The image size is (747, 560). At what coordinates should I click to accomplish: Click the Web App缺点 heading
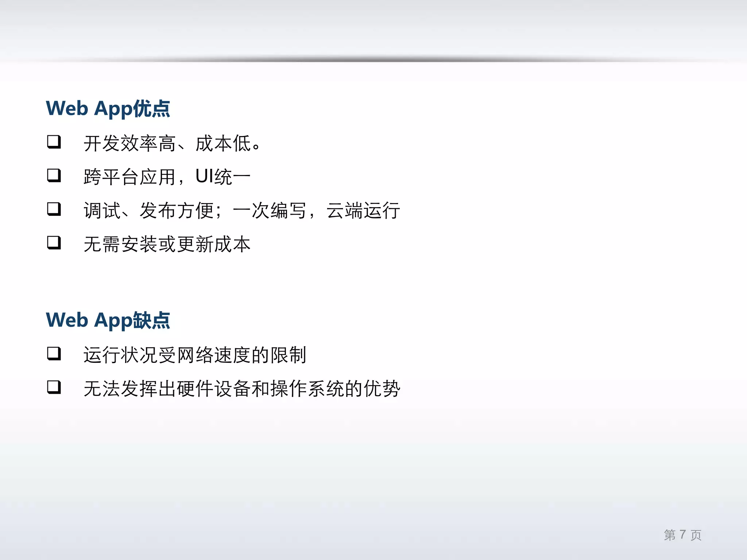point(108,320)
